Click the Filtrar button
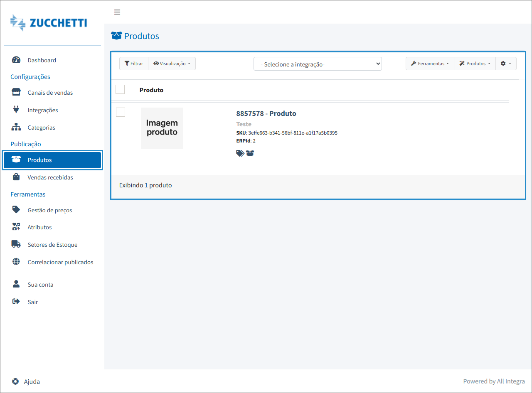This screenshot has height=393, width=532. click(x=134, y=64)
